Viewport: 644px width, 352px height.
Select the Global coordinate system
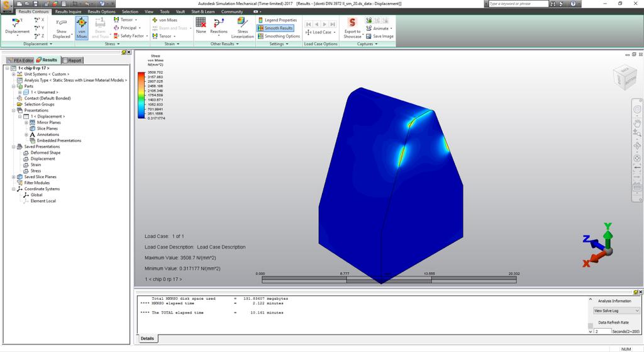pos(36,195)
